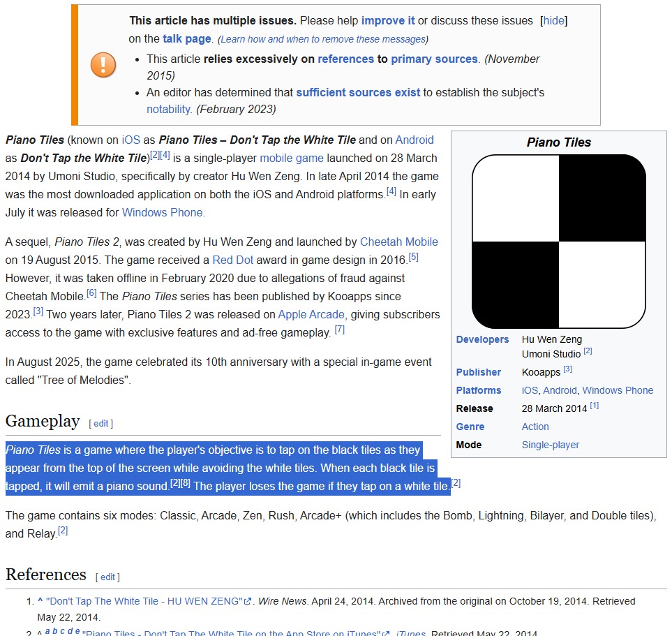The height and width of the screenshot is (636, 672).
Task: Jump to citation [6] after Cheetah Mobile
Action: tap(91, 293)
